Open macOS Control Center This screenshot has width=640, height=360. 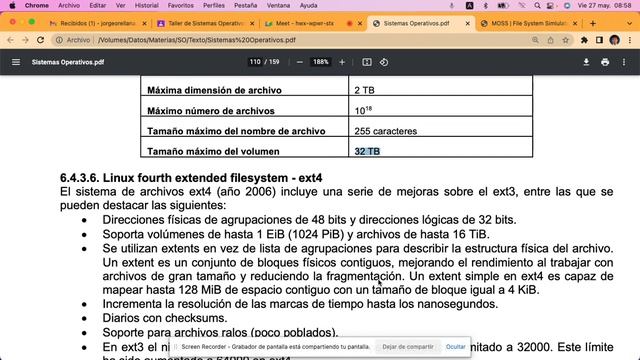pyautogui.click(x=551, y=6)
